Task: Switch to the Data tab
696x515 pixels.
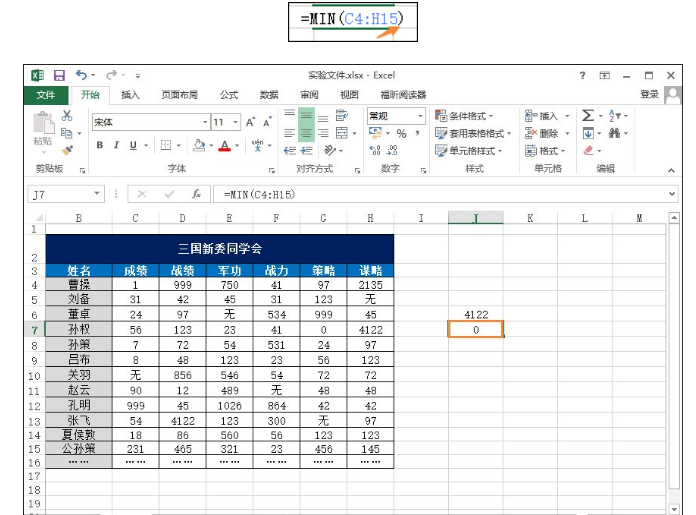Action: [269, 95]
